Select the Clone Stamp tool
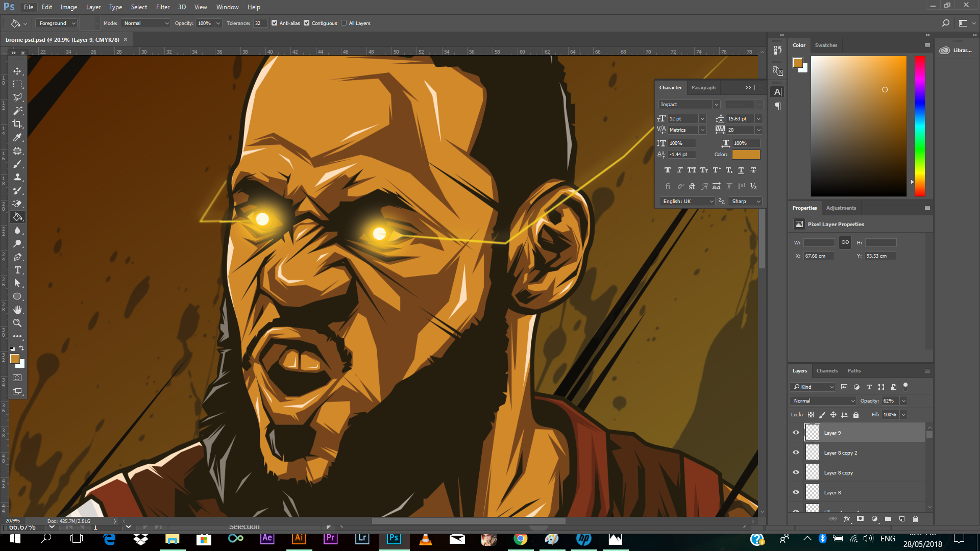980x551 pixels. [17, 178]
